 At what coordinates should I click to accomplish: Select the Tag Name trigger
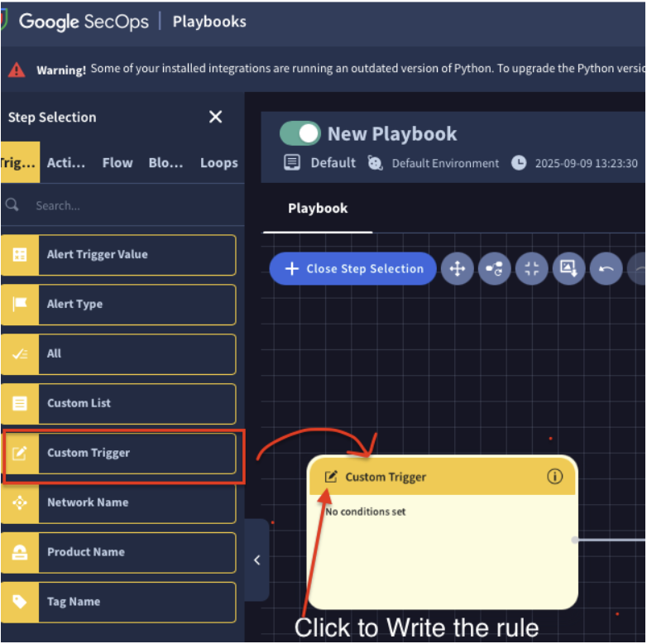tap(119, 603)
